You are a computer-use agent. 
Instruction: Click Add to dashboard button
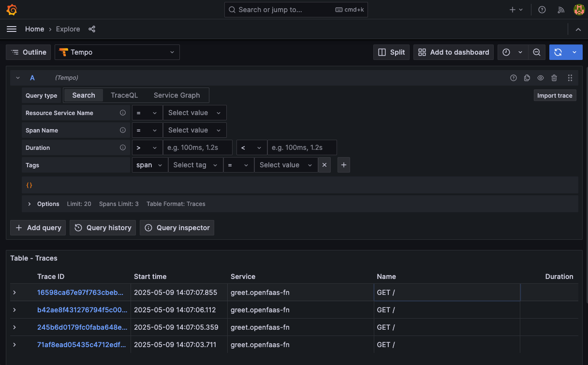pyautogui.click(x=454, y=52)
